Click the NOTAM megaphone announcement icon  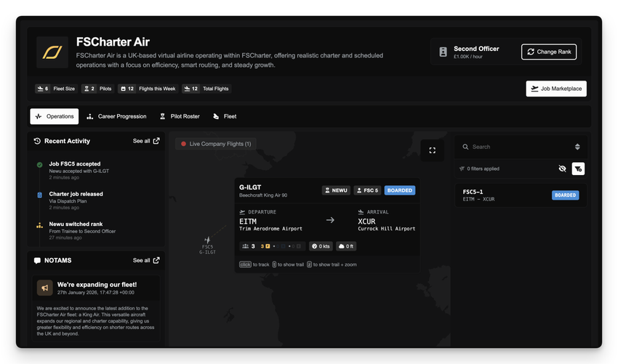[x=45, y=288]
